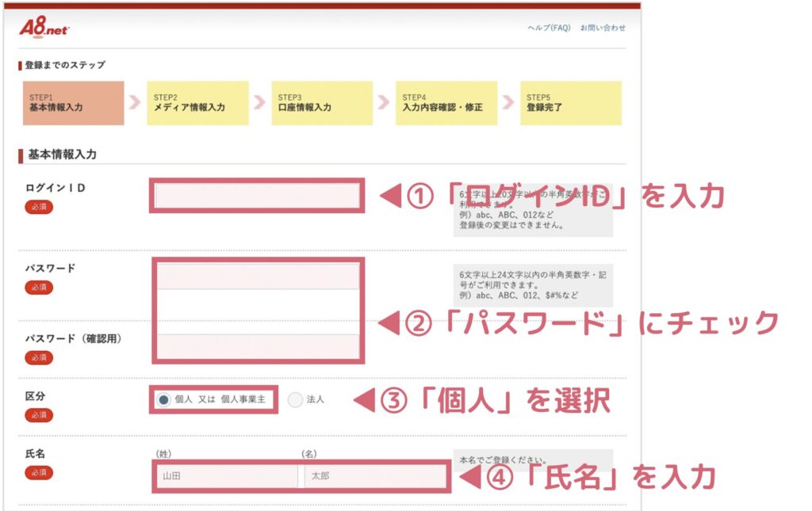812x511 pixels.
Task: Click the 必須 badge under 氏名
Action: pyautogui.click(x=39, y=472)
